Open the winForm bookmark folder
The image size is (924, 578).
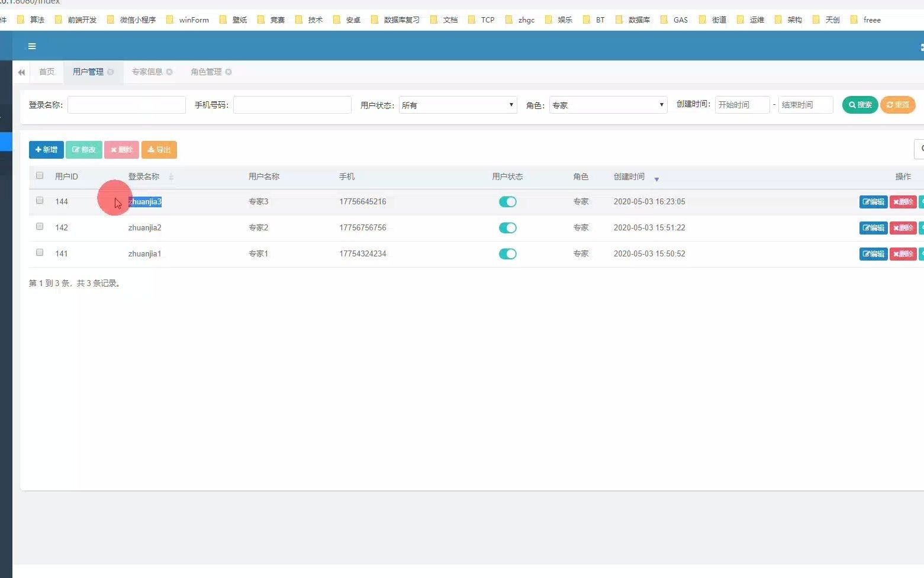[188, 20]
